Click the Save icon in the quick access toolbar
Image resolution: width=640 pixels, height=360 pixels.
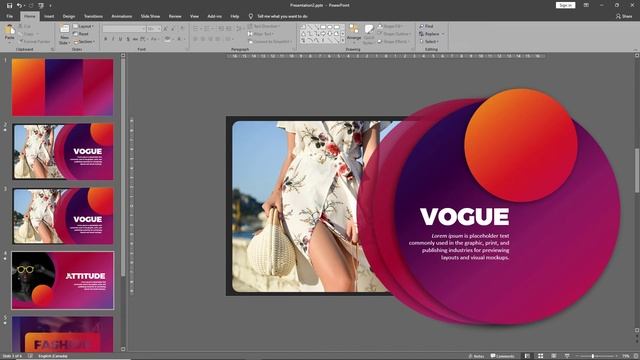(9, 5)
